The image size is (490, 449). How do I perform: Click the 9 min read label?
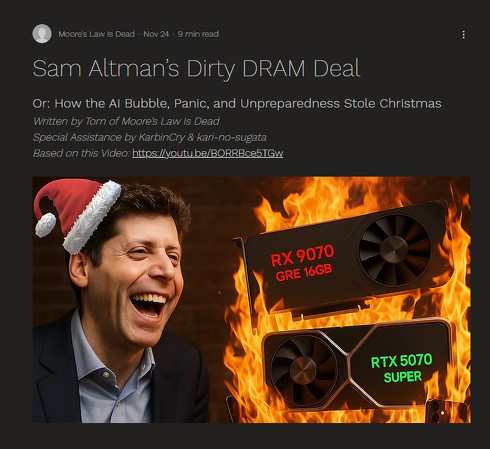(198, 34)
